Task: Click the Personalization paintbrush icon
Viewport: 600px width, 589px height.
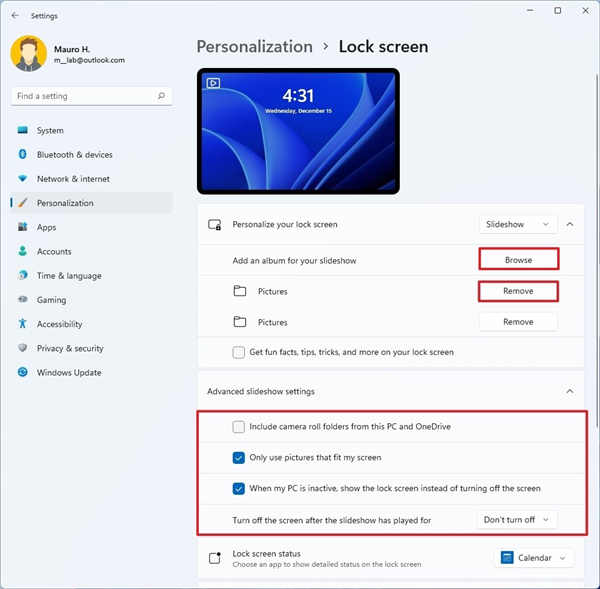Action: [23, 202]
